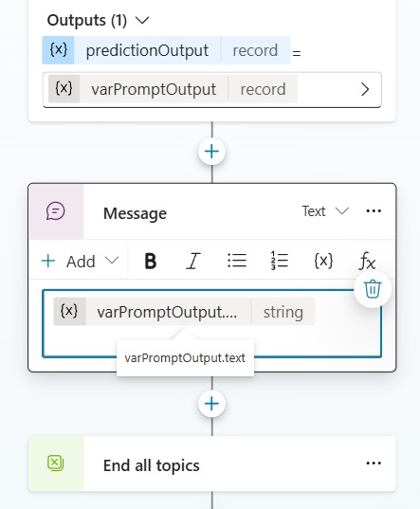Open the fx formula editor
The width and height of the screenshot is (420, 509).
click(367, 261)
